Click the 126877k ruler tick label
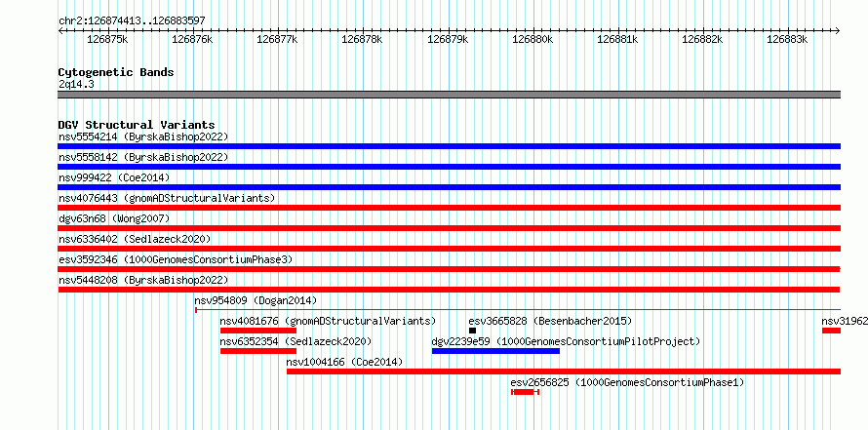Viewport: 868px width, 430px height. 277,40
